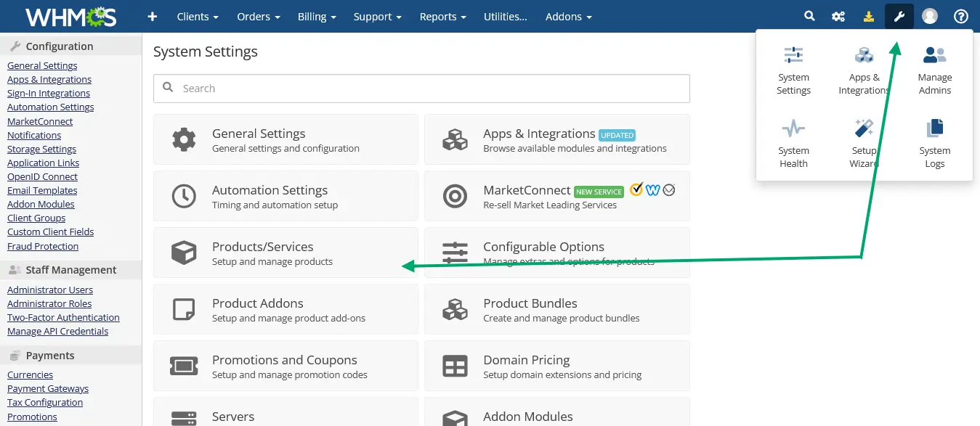Open the Domain Pricing tile title

click(527, 360)
